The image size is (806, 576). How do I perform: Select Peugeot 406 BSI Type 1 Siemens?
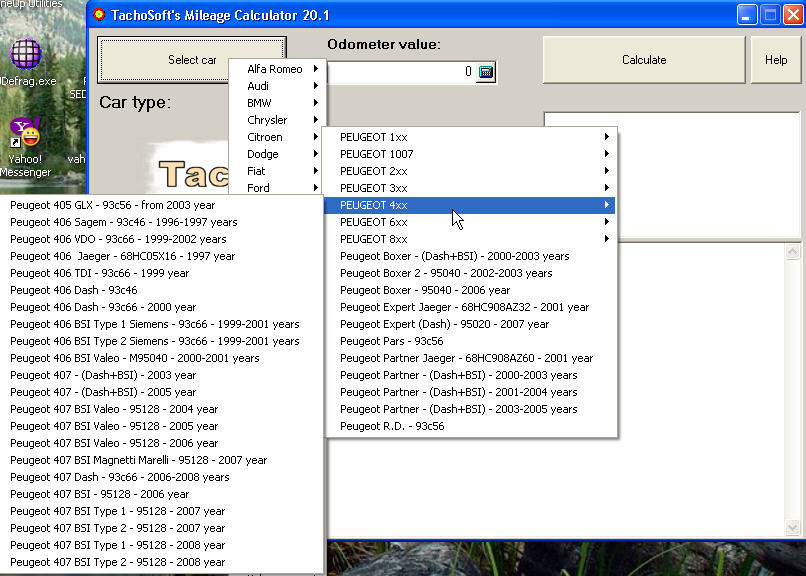tap(161, 323)
